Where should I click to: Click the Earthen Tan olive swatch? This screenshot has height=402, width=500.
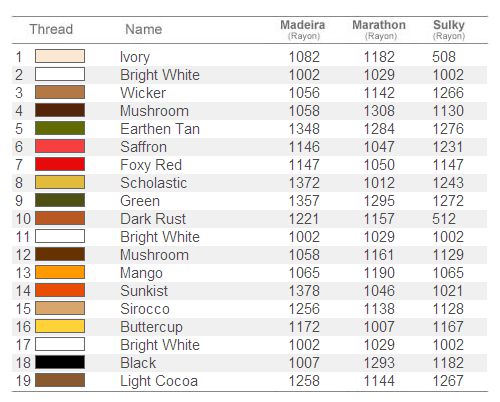pos(60,128)
